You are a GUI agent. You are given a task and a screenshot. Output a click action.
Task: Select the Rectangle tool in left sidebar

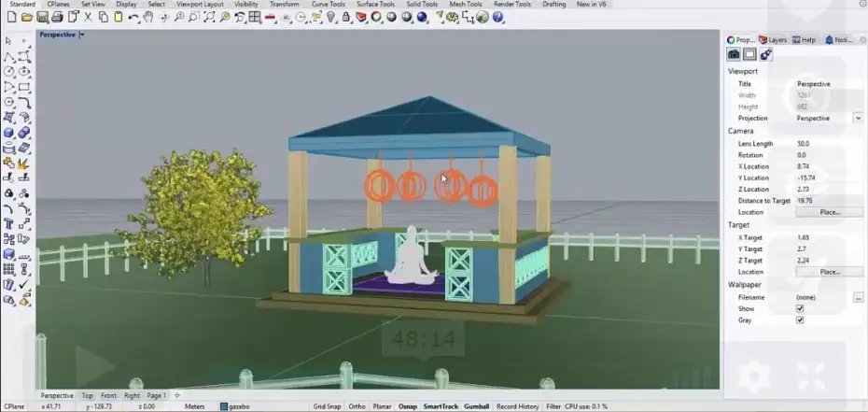[x=24, y=87]
